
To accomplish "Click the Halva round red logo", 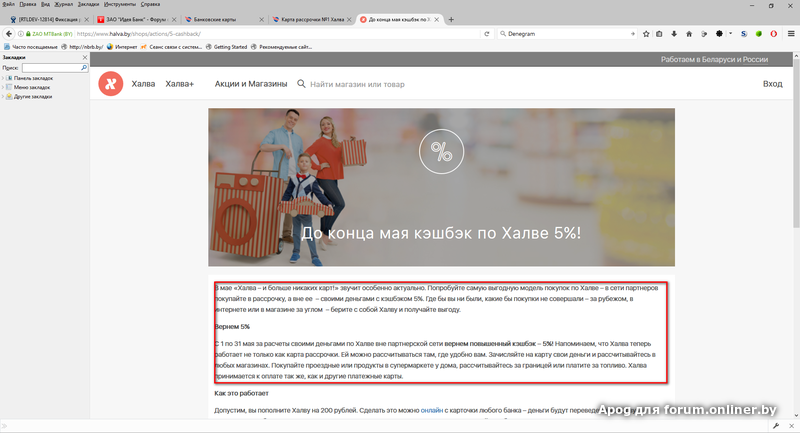I will tap(111, 84).
